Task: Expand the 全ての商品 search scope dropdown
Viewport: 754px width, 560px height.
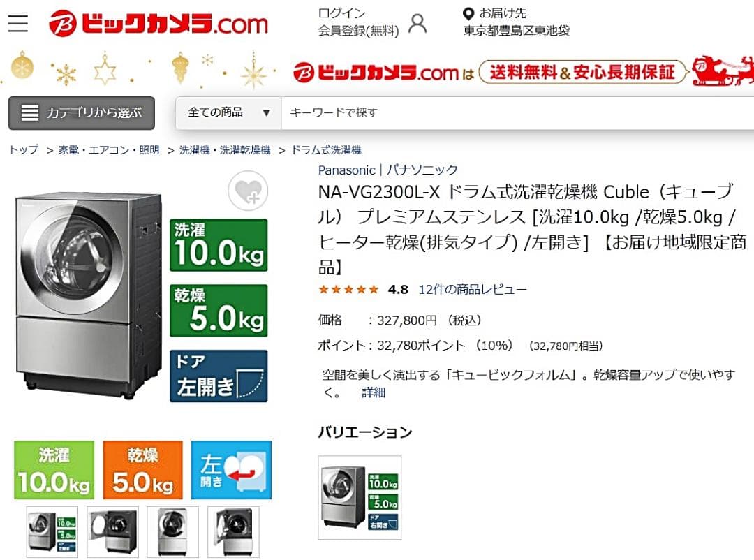Action: tap(228, 112)
